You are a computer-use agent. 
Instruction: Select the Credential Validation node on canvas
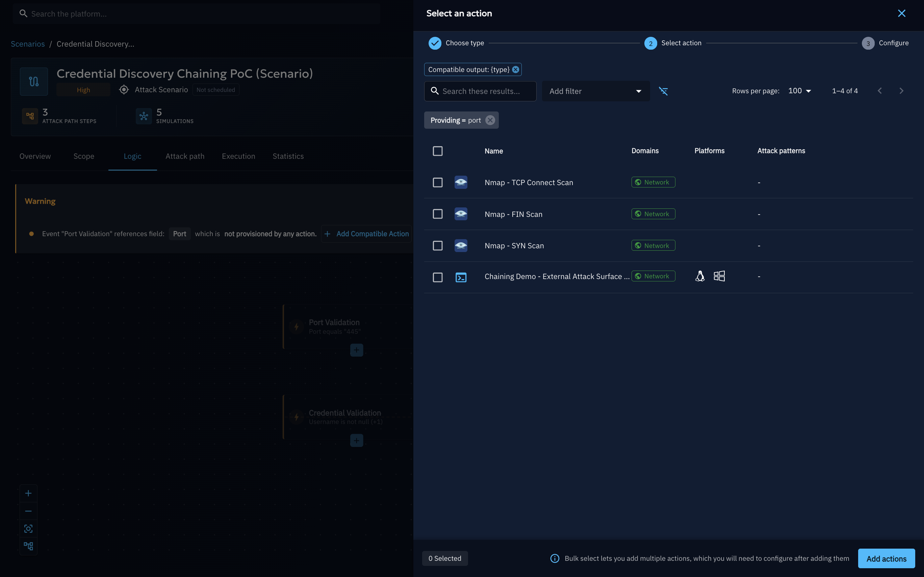347,417
